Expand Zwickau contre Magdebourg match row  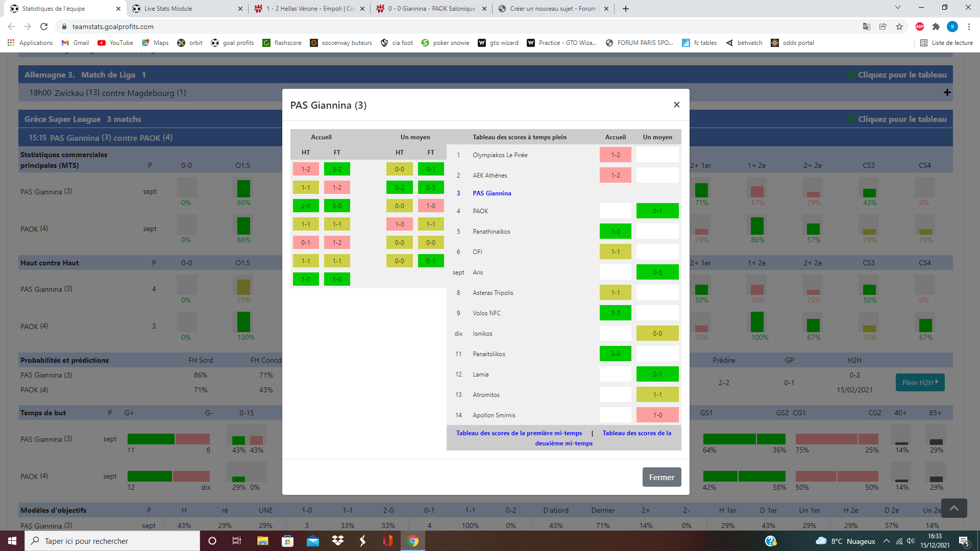pos(947,92)
